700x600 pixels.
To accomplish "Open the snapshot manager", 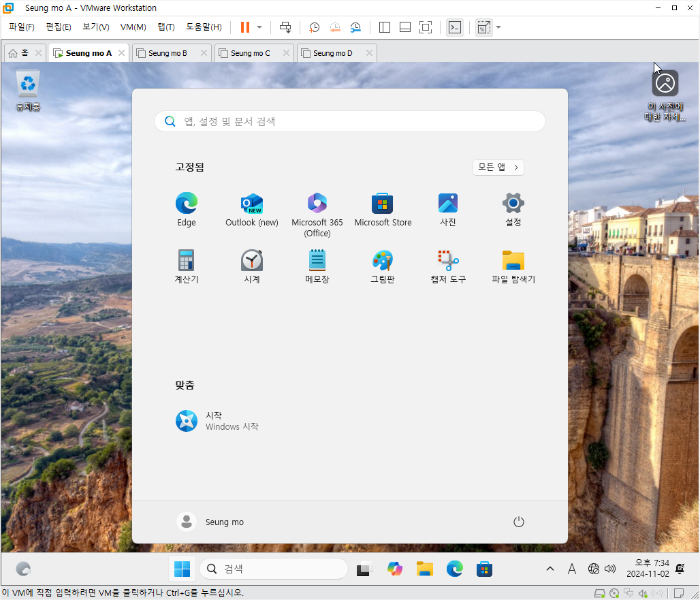I will point(355,27).
